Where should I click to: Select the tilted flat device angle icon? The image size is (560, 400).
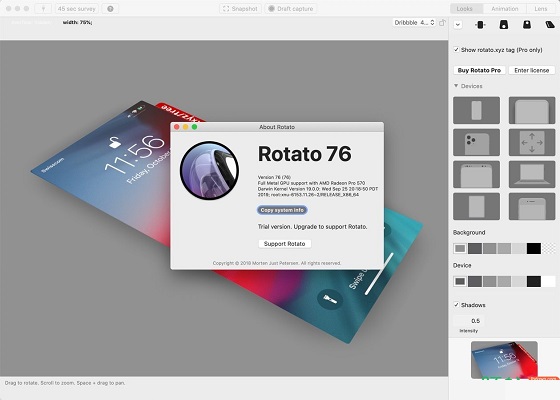[x=550, y=25]
